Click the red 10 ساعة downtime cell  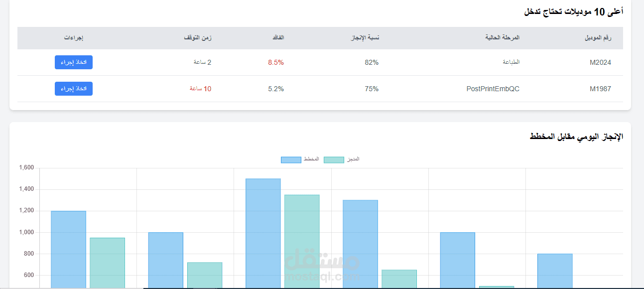[x=201, y=89]
